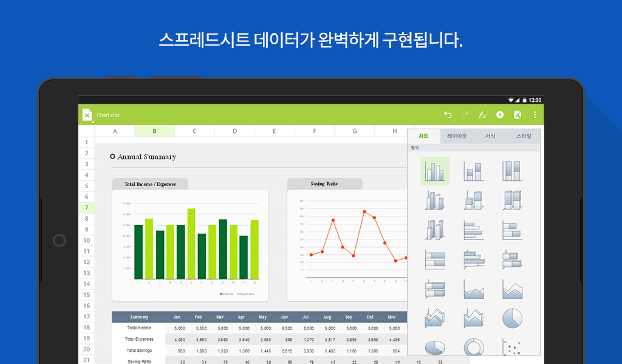This screenshot has height=364, width=622.
Task: Select column header G
Action: [x=355, y=131]
